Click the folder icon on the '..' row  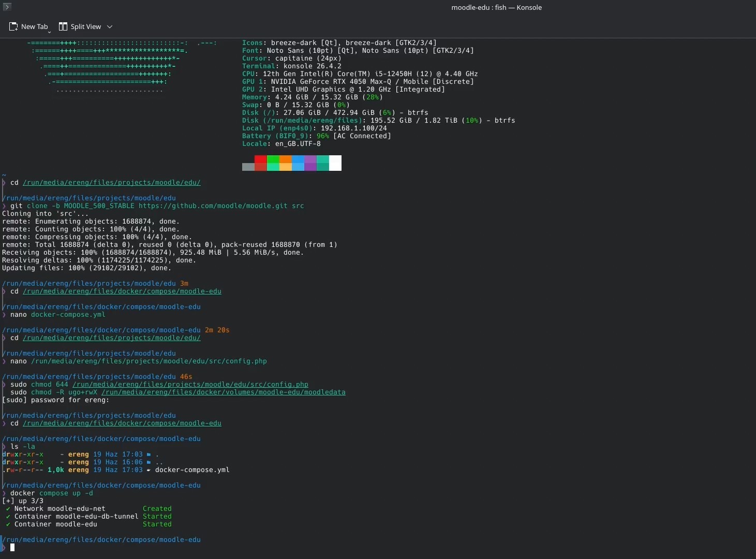(149, 462)
